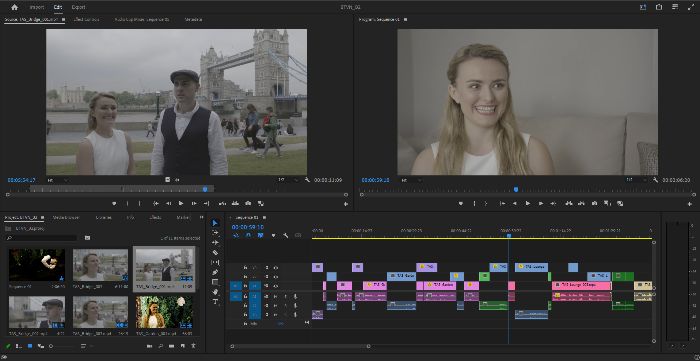The image size is (700, 361).
Task: Select the Type tool
Action: point(215,302)
